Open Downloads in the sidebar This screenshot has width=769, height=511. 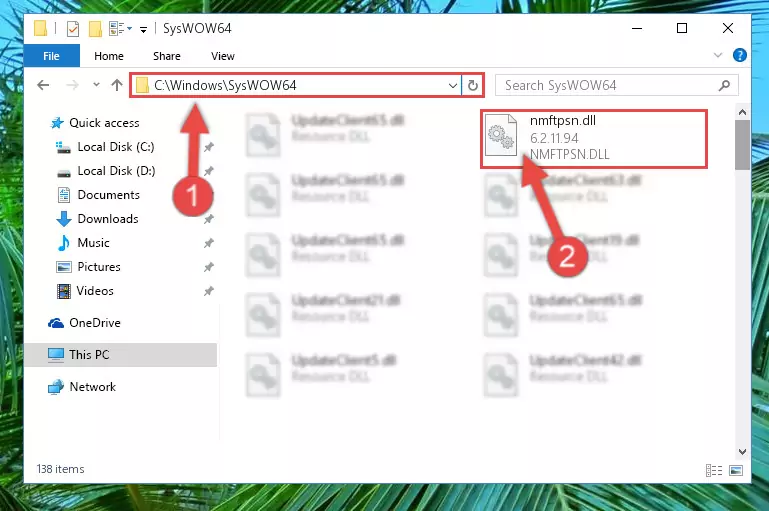[x=108, y=219]
